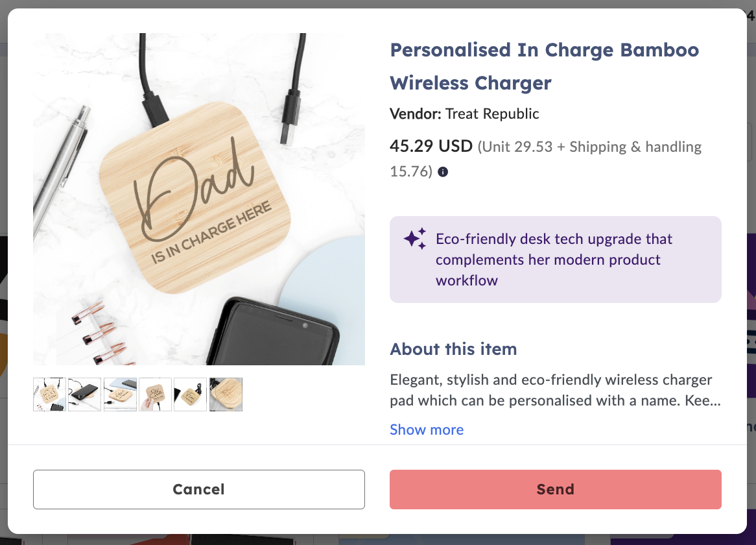Screen dimensions: 756x545
Task: Click the eco-friendly recommendation banner
Action: point(556,260)
